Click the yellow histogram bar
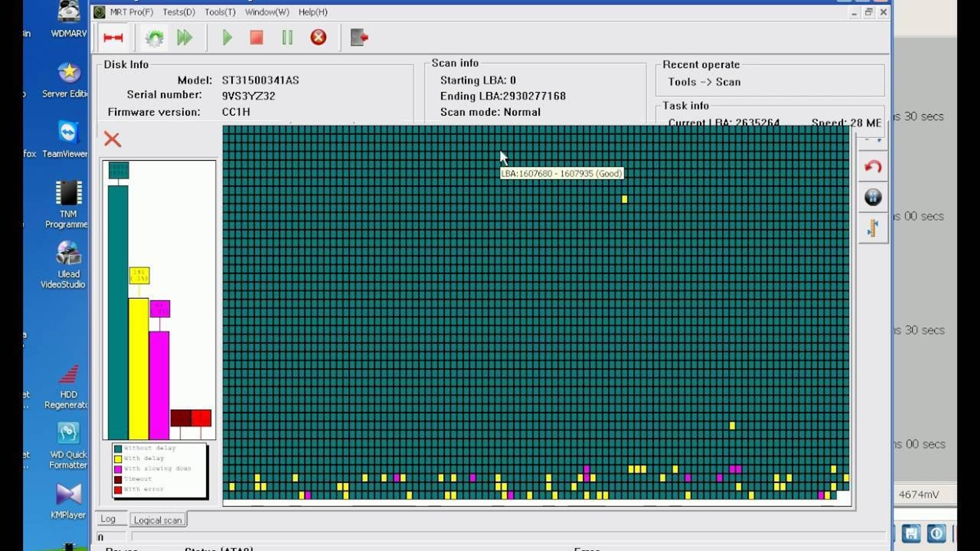Screen dimensions: 980x551 [x=139, y=368]
